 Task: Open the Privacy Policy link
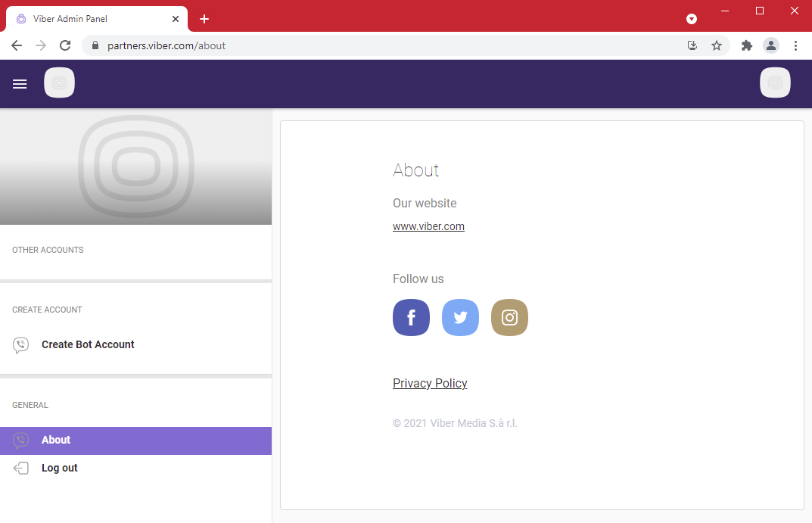430,383
